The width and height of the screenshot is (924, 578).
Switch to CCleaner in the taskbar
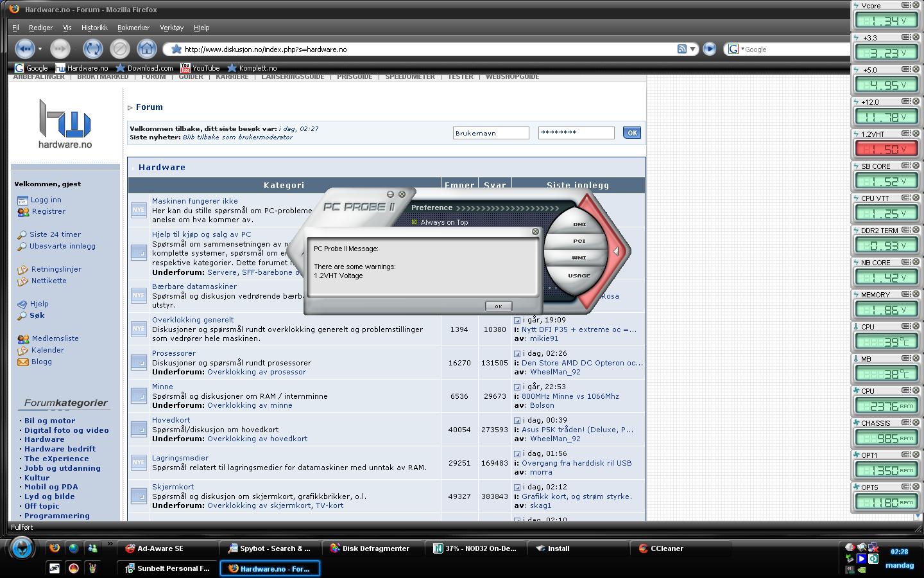(x=681, y=548)
